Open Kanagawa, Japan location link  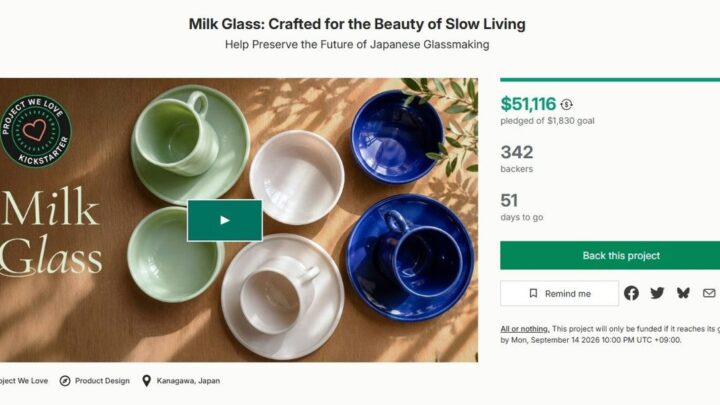tap(188, 381)
